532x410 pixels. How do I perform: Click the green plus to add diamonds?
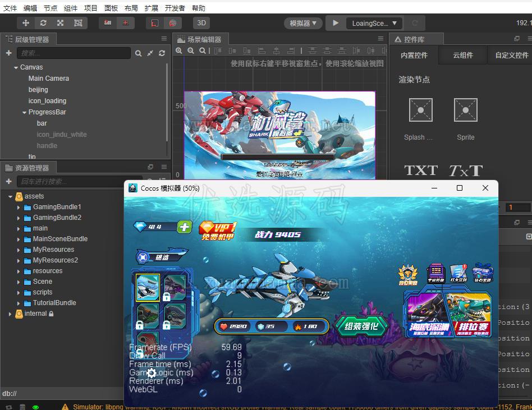(184, 227)
